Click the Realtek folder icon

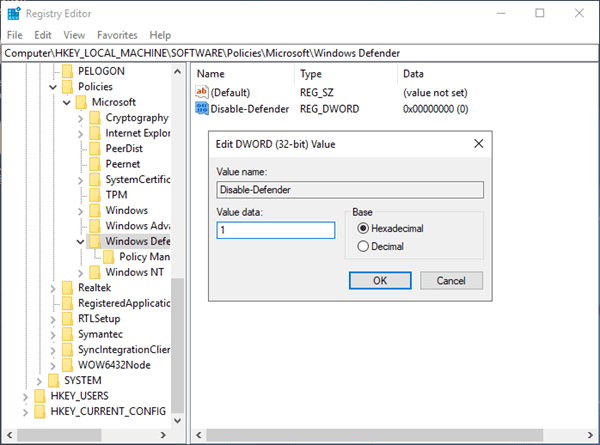[67, 287]
